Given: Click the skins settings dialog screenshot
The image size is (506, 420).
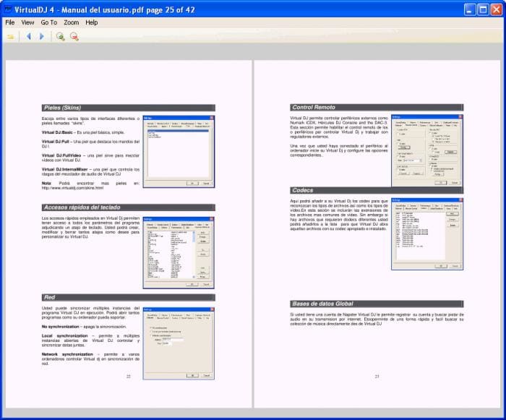Looking at the screenshot, I should pos(179,152).
